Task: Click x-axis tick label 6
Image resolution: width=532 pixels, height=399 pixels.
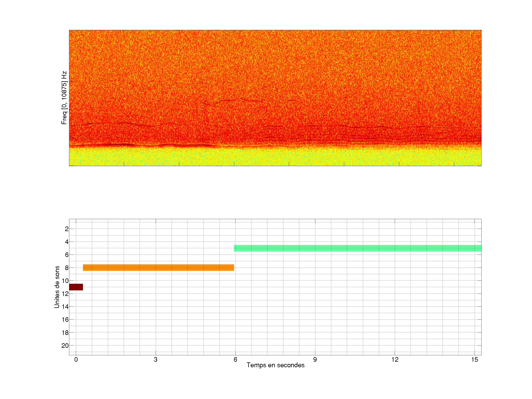Action: tap(235, 359)
